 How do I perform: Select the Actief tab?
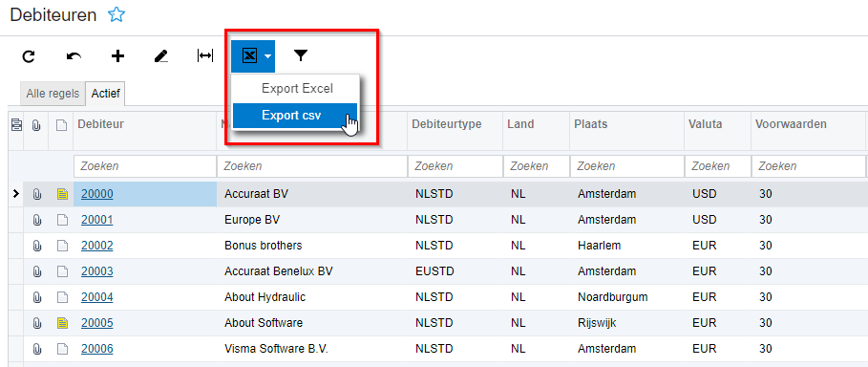106,94
